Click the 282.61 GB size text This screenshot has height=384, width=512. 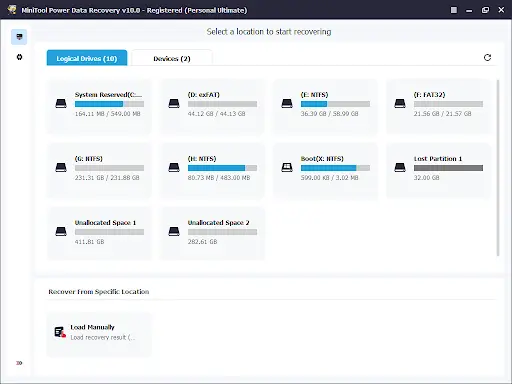202,242
